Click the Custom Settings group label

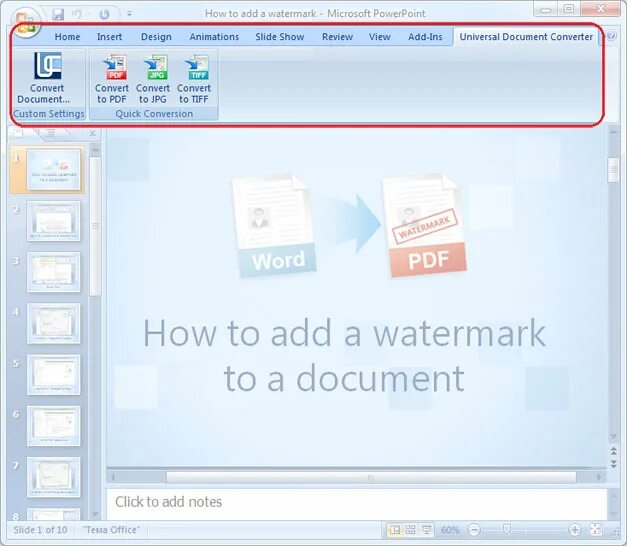coord(49,114)
